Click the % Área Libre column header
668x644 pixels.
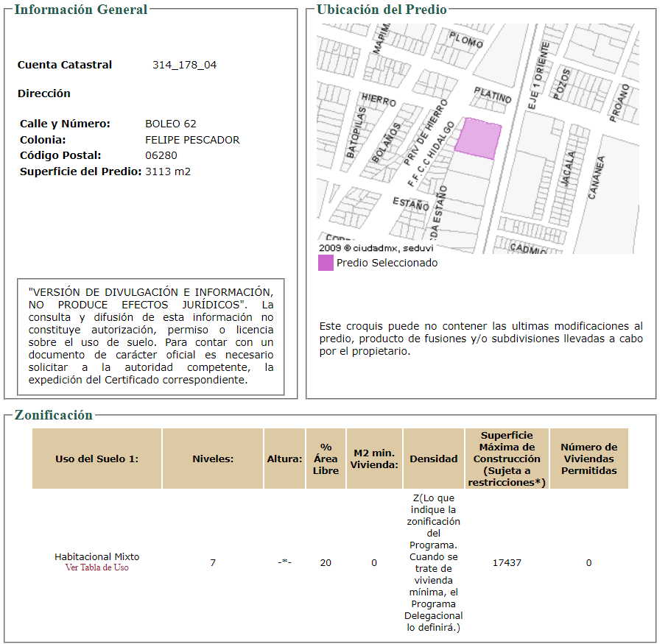pos(326,459)
